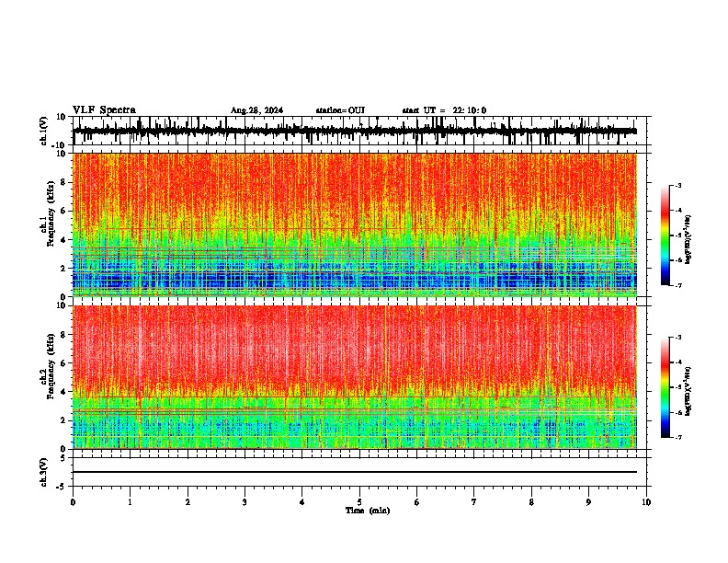Viewport: 728px width, 563px height.
Task: Click inside the ch.2 spectrogram panel
Action: click(355, 377)
